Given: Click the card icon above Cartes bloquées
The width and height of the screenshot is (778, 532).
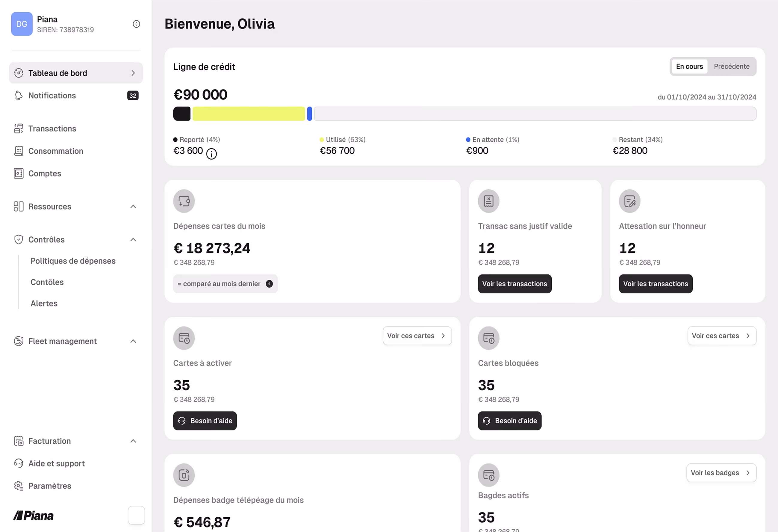Looking at the screenshot, I should pyautogui.click(x=488, y=338).
